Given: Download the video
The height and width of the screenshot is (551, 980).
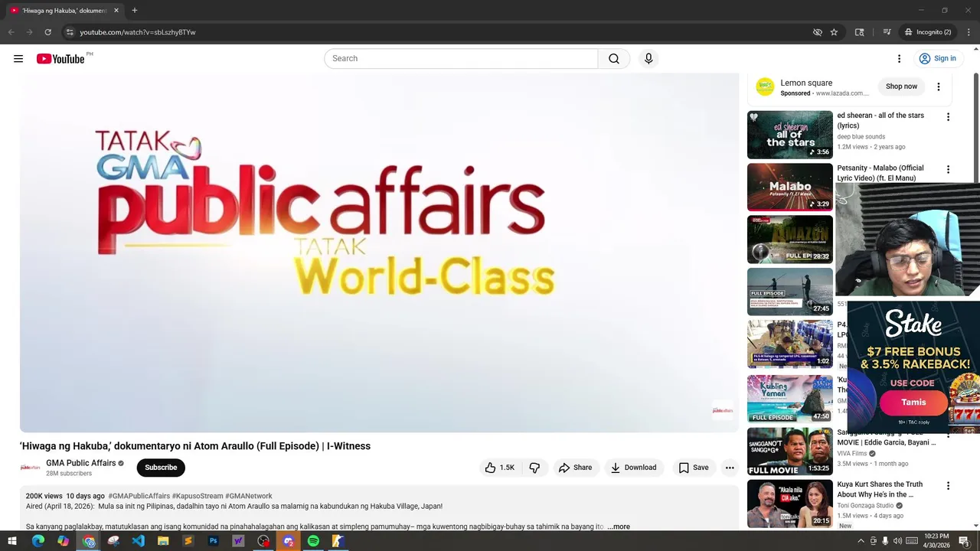Looking at the screenshot, I should click(x=633, y=468).
